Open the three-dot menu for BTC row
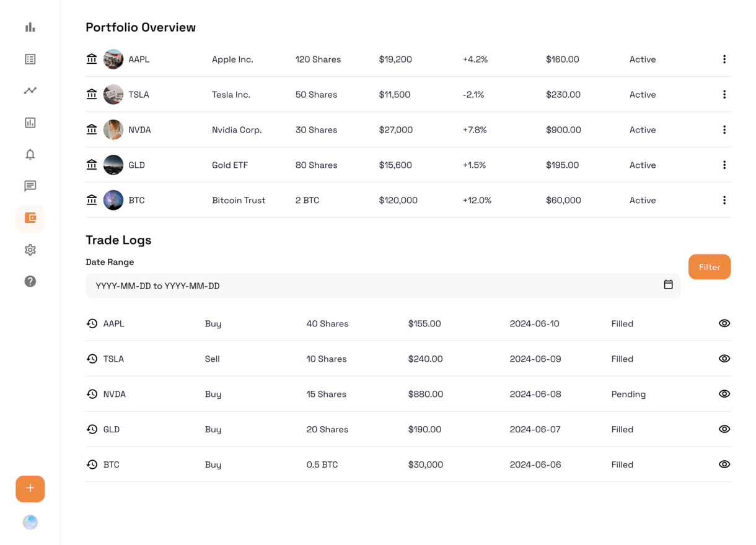 pos(724,201)
